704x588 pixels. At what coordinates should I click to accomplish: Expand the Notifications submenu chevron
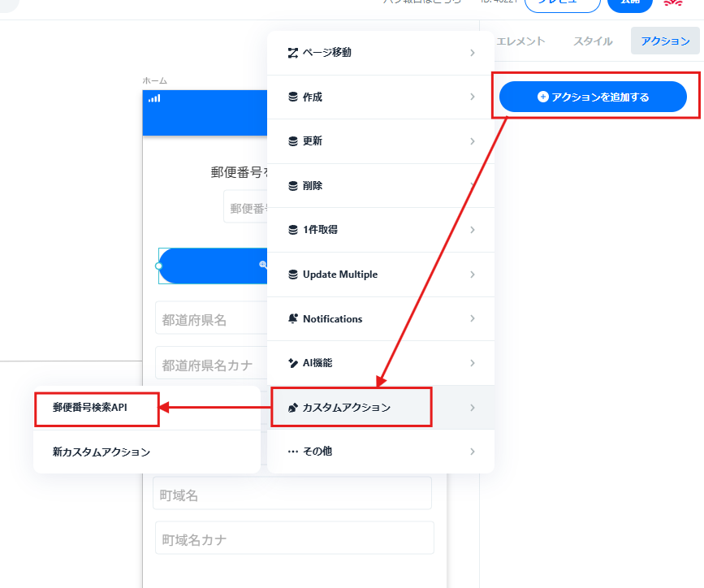tap(473, 318)
